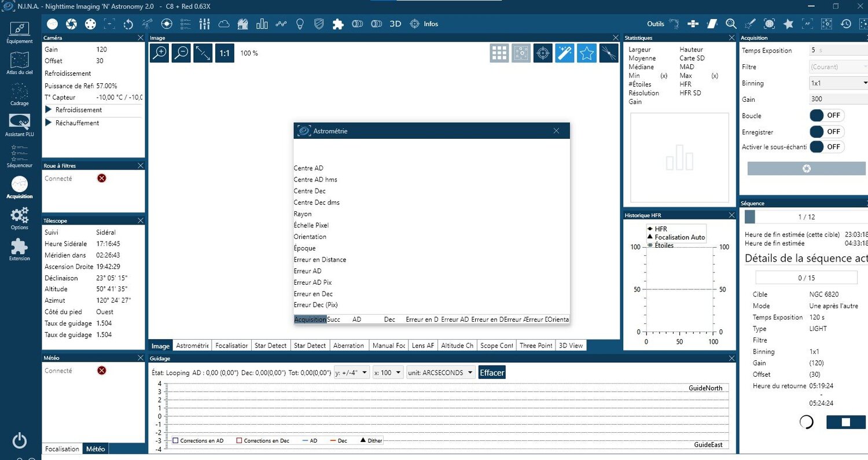The height and width of the screenshot is (460, 868).
Task: Toggle the light bulb flat panel icon
Action: pyautogui.click(x=300, y=24)
